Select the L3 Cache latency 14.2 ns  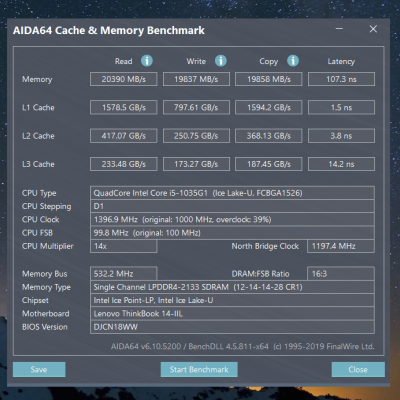tap(341, 164)
